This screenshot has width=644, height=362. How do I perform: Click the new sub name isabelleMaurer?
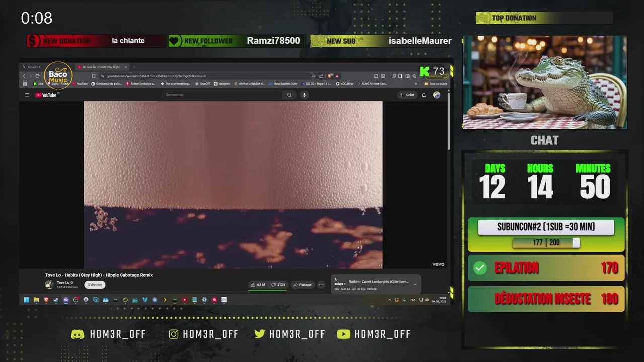coord(420,41)
